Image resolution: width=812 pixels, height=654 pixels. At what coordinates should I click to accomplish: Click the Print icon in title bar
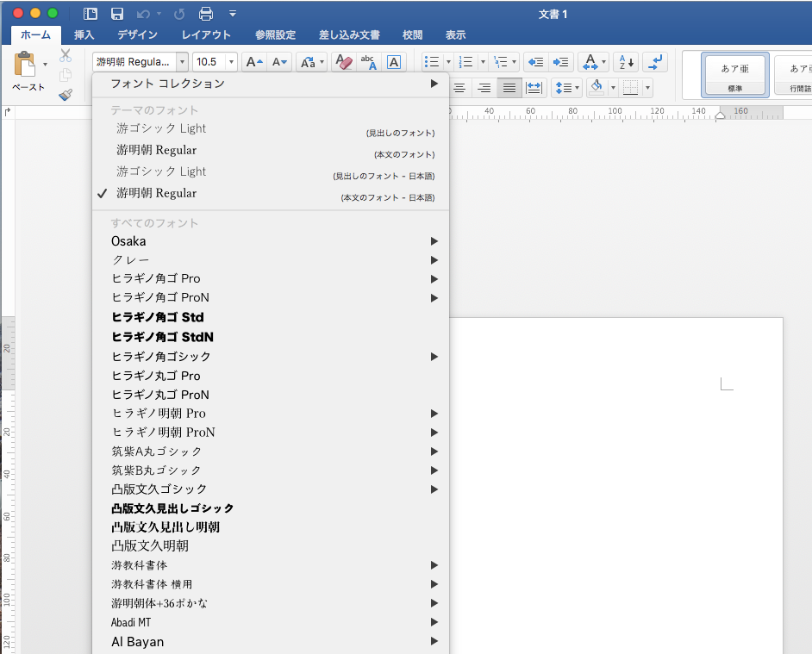[x=206, y=14]
